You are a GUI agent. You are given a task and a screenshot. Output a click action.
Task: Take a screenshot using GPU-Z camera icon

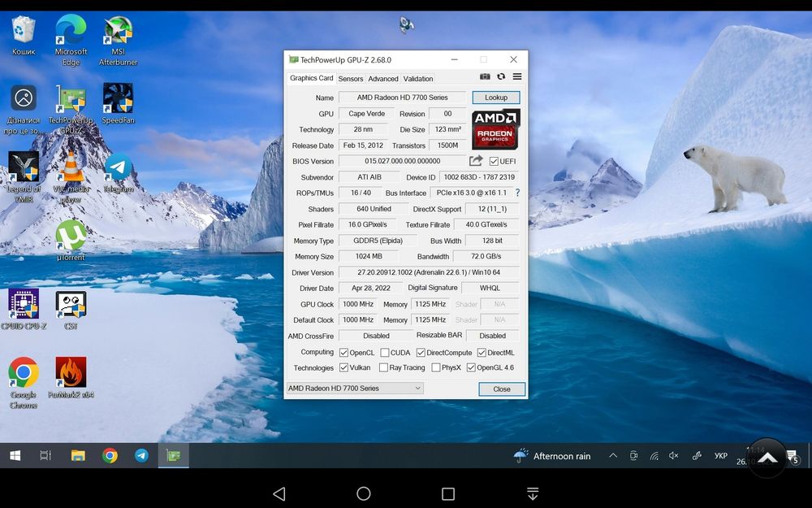pyautogui.click(x=485, y=76)
